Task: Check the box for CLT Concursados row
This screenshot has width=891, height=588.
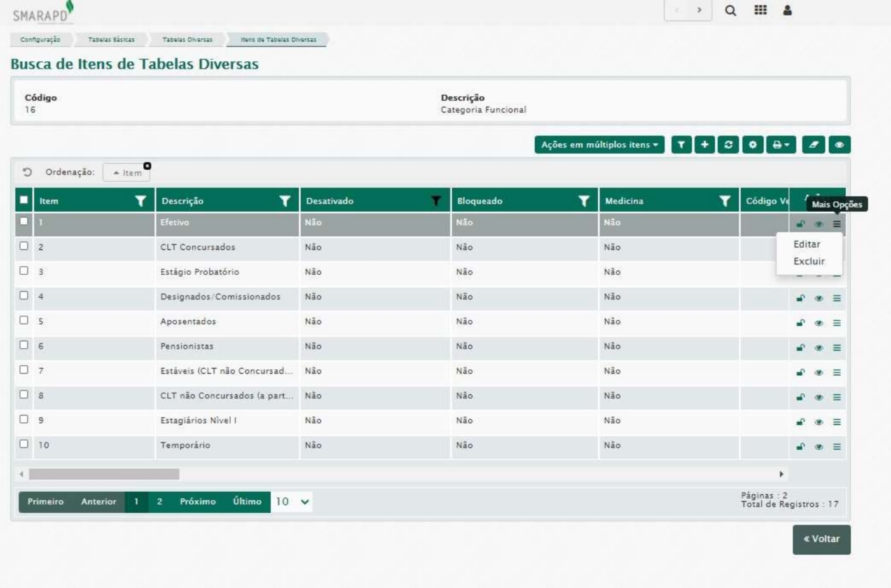Action: click(25, 247)
